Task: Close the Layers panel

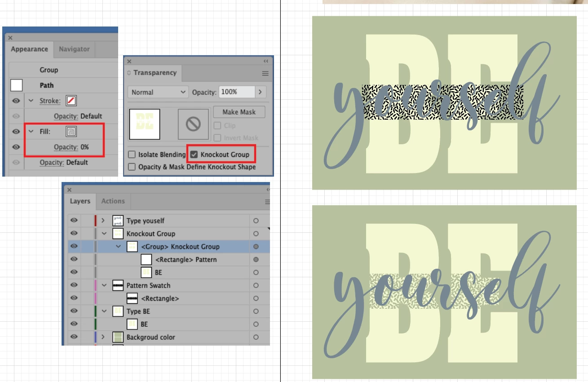Action: [69, 190]
